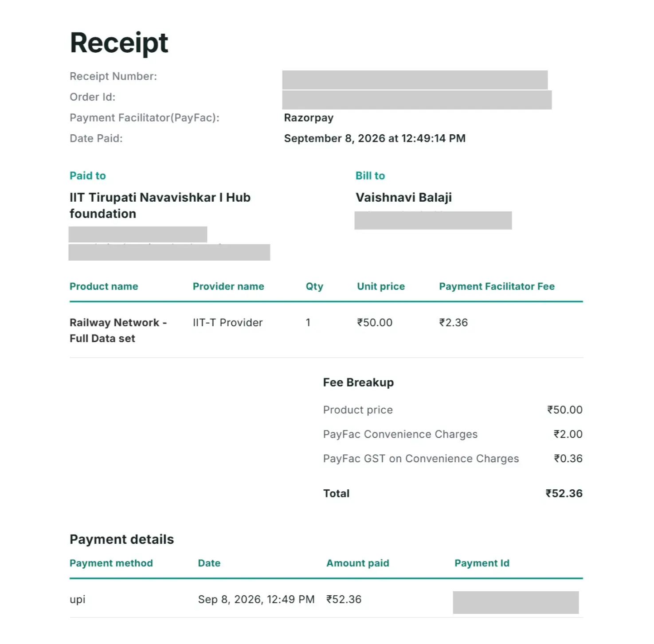Click the upi payment method cell
The image size is (654, 644).
tap(78, 600)
